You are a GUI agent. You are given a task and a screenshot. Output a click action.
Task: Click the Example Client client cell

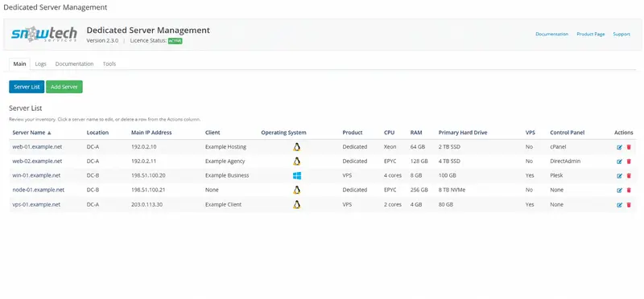point(223,204)
